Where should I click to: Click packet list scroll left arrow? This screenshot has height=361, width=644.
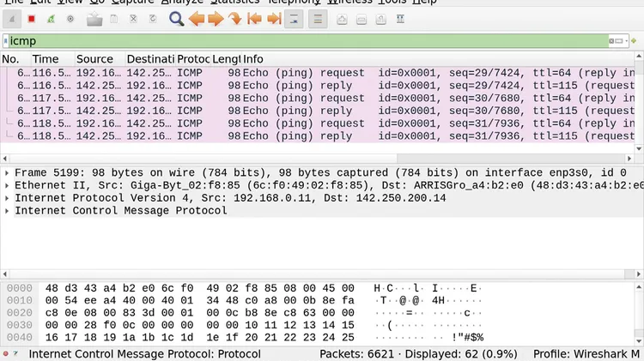pyautogui.click(x=5, y=159)
